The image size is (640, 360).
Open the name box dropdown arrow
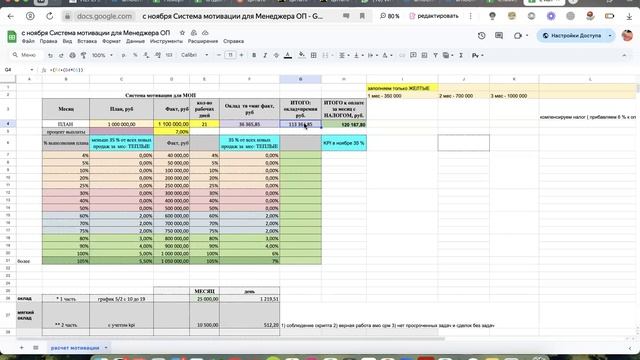pos(31,70)
